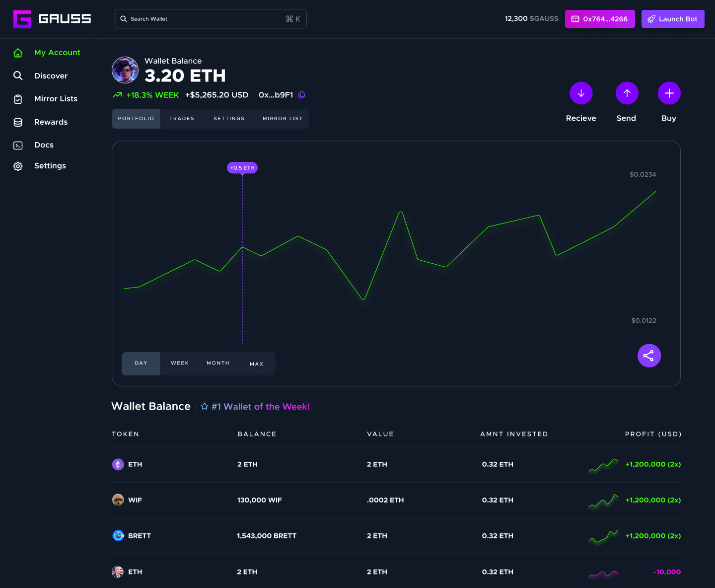Click the Recieve down-arrow button
The width and height of the screenshot is (715, 588).
(x=581, y=93)
